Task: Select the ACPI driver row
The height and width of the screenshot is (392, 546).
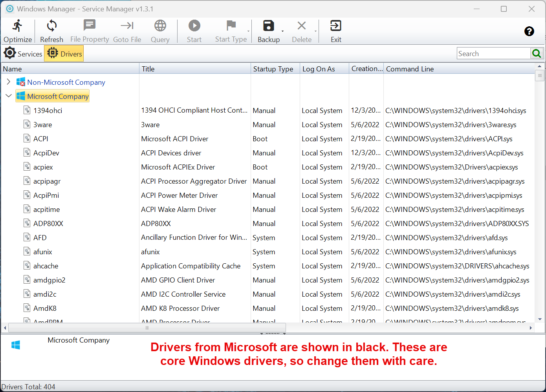Action: (x=267, y=139)
